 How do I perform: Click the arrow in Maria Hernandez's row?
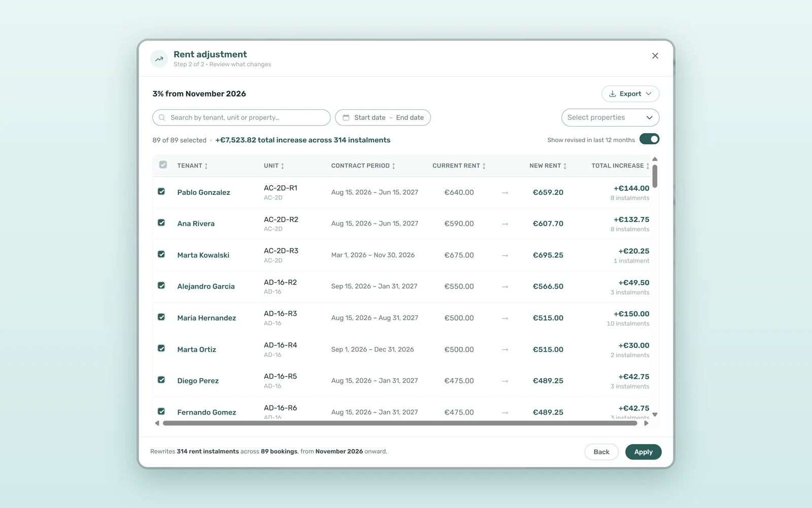coord(505,319)
